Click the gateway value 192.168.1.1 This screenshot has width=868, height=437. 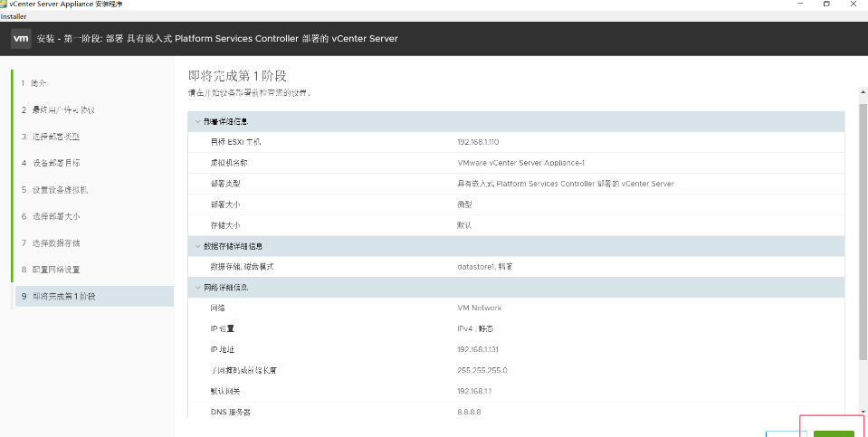[474, 391]
